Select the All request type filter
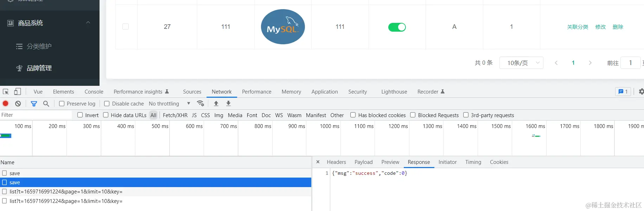This screenshot has width=644, height=211. (x=153, y=115)
